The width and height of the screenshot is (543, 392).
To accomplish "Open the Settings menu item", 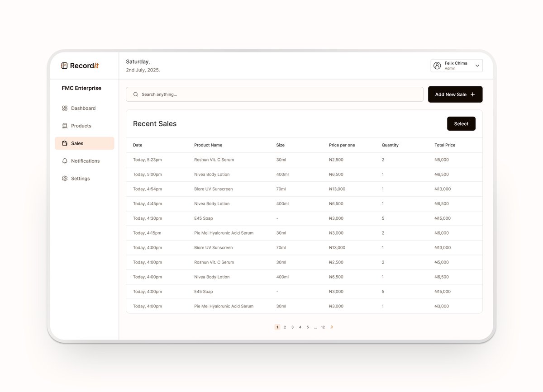I will click(x=84, y=179).
